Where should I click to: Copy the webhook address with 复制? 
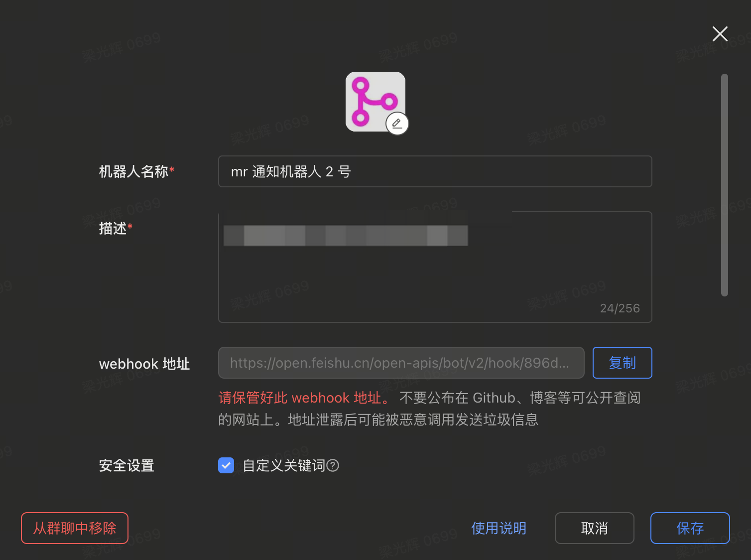pos(623,363)
